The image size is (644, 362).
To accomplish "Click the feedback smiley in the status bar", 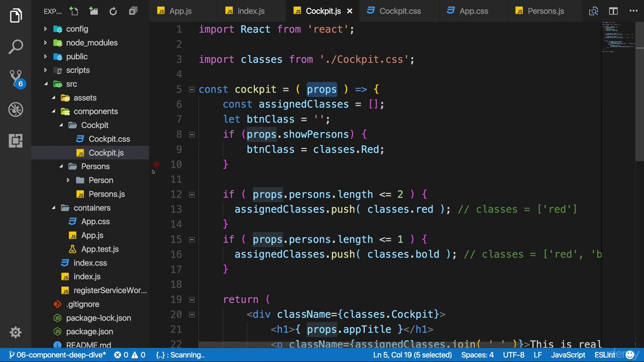I will [630, 355].
